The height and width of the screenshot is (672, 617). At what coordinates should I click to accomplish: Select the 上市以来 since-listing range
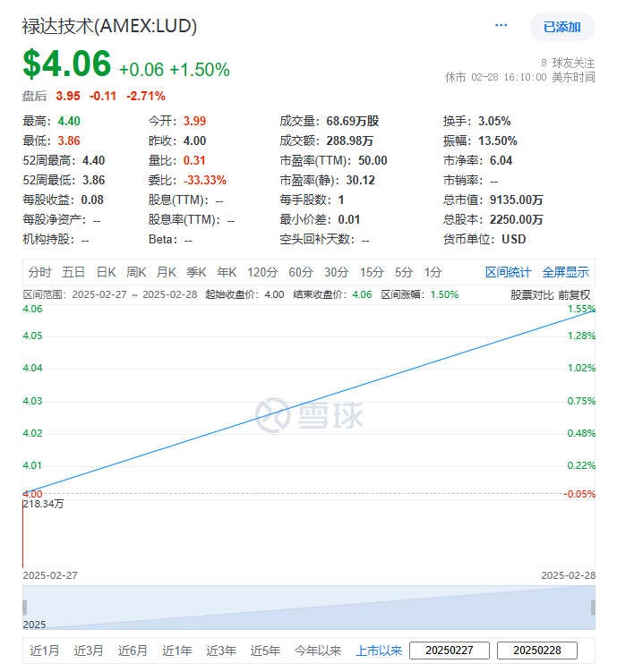379,651
